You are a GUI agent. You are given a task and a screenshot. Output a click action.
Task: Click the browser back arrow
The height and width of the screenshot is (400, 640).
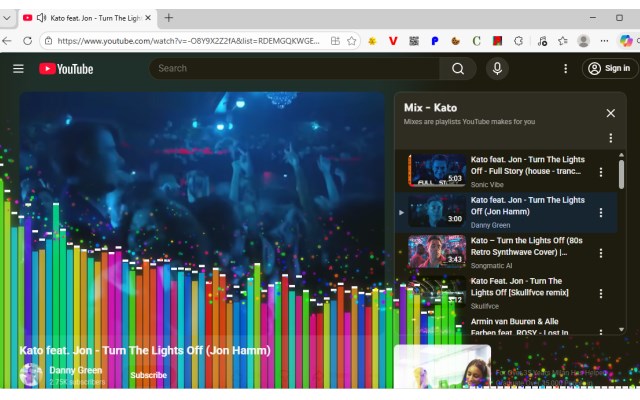pyautogui.click(x=7, y=41)
